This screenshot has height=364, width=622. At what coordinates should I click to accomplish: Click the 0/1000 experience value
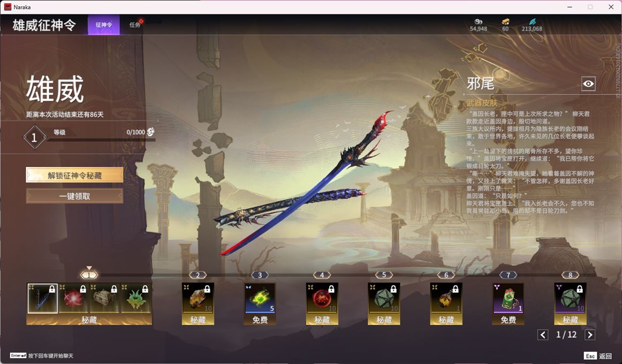[x=135, y=132]
